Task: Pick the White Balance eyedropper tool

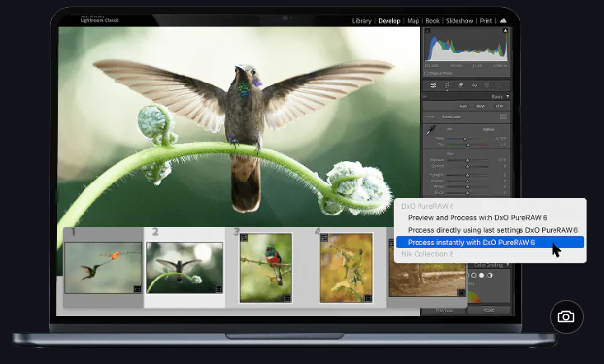Action: tap(430, 131)
